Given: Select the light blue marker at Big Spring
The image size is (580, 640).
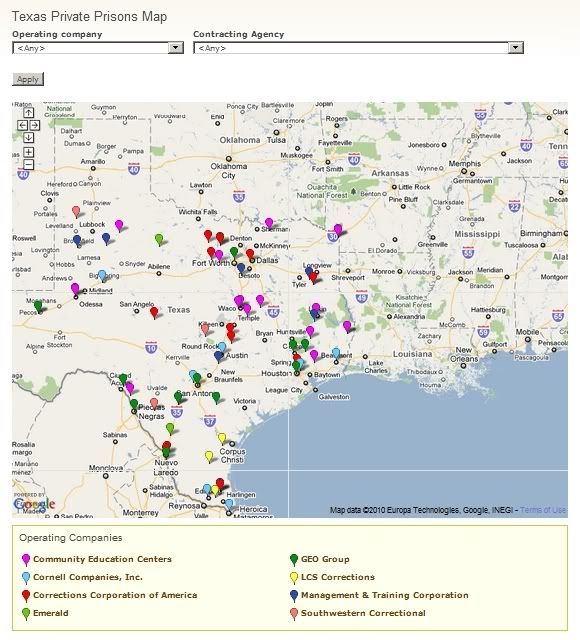Looking at the screenshot, I should (102, 276).
